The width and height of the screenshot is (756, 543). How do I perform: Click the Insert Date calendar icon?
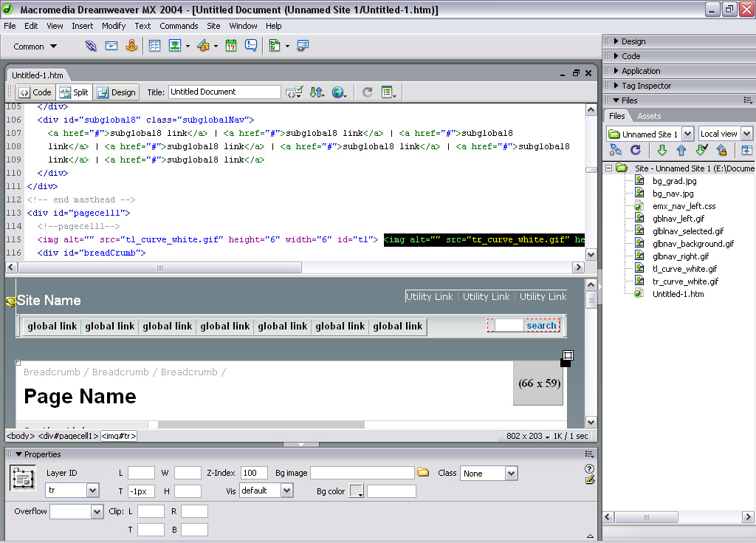231,46
